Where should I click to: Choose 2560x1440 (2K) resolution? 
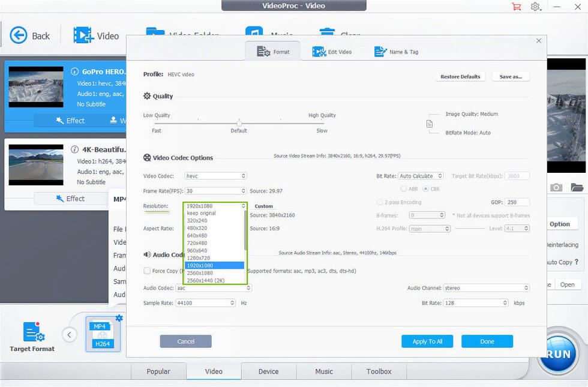(215, 280)
